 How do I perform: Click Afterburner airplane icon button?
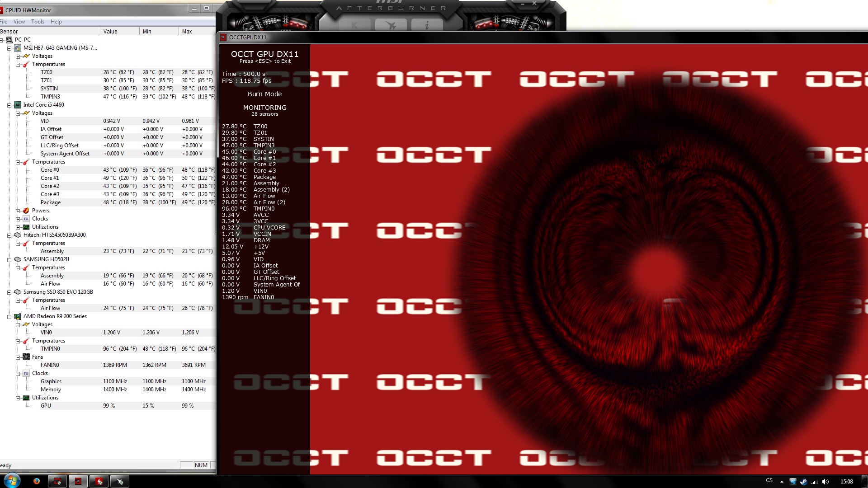391,26
